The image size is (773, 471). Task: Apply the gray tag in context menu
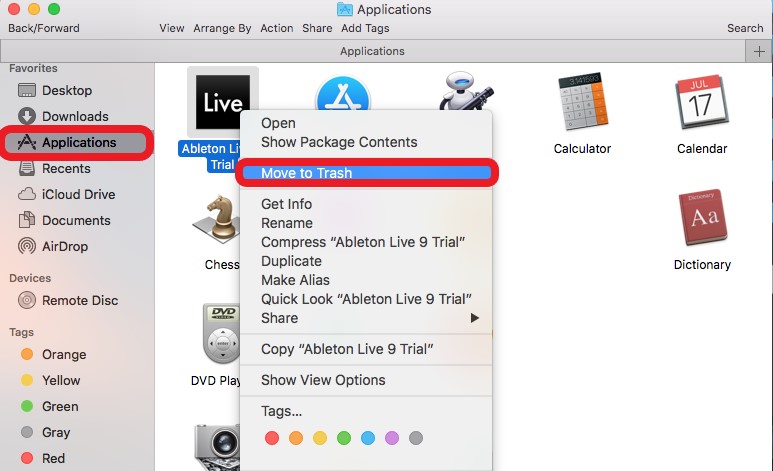tap(416, 438)
